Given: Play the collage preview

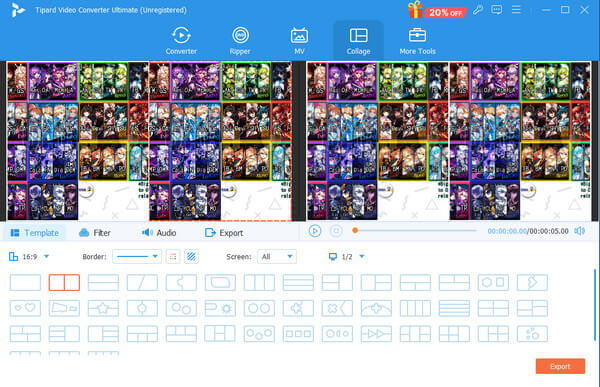Looking at the screenshot, I should (x=315, y=231).
